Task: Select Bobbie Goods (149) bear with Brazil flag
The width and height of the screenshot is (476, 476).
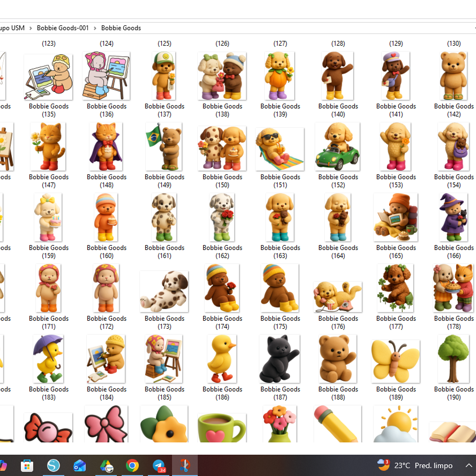Action: (x=164, y=147)
